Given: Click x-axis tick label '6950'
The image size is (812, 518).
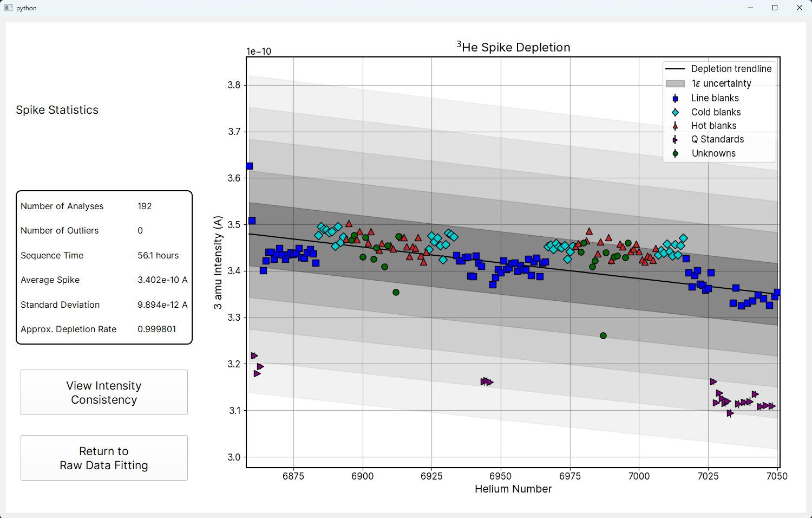Looking at the screenshot, I should click(x=501, y=476).
